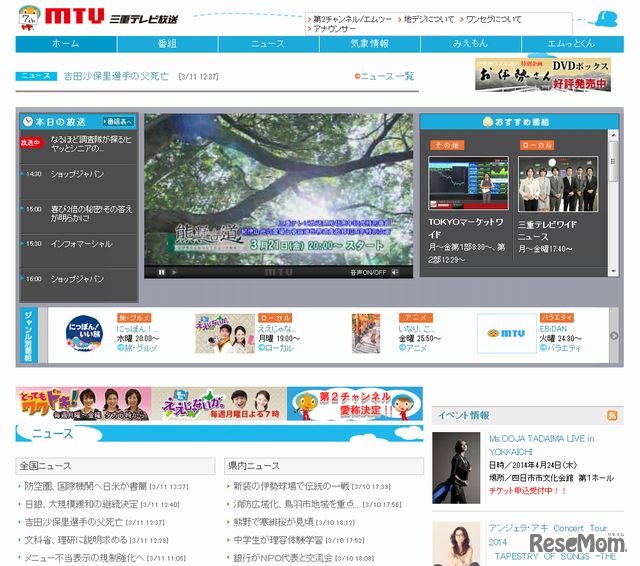This screenshot has height=566, width=640.
Task: Open 中学生が理容体験学習 news item
Action: (x=279, y=540)
